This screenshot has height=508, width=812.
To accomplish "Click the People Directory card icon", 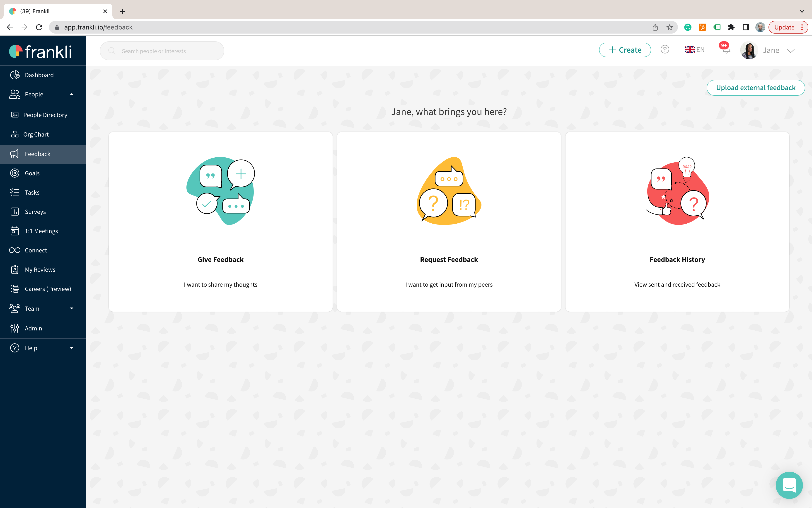I will 15,115.
